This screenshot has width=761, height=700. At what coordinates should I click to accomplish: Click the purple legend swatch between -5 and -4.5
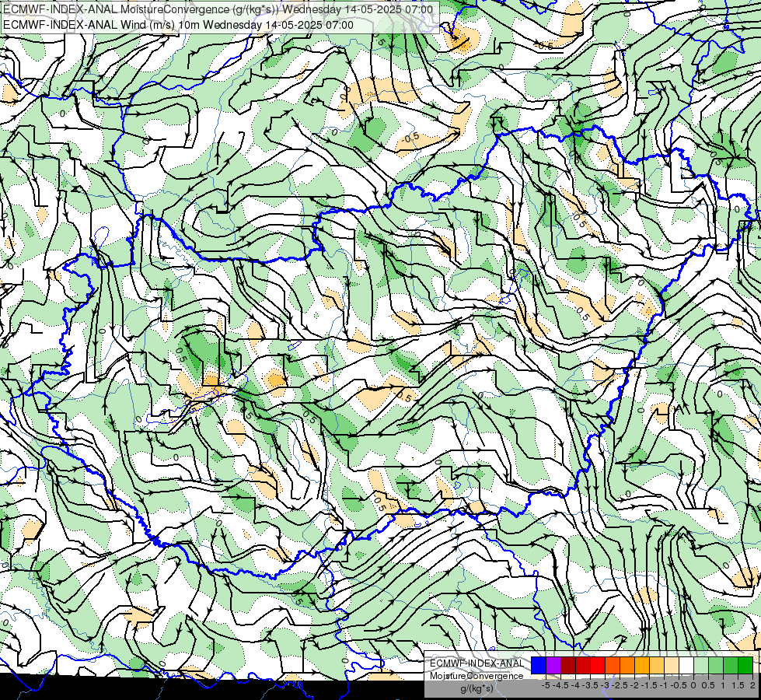coord(553,666)
